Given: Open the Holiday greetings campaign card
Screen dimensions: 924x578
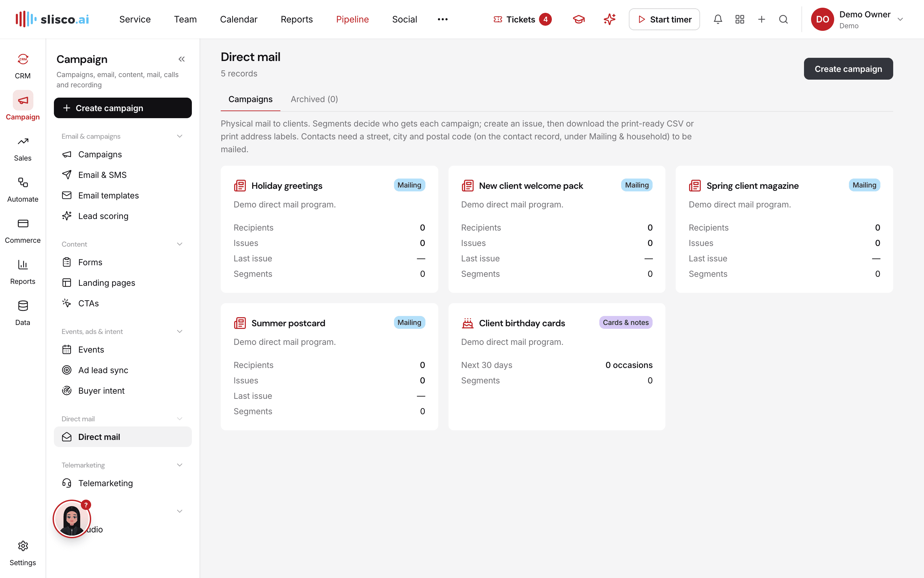Looking at the screenshot, I should 329,229.
